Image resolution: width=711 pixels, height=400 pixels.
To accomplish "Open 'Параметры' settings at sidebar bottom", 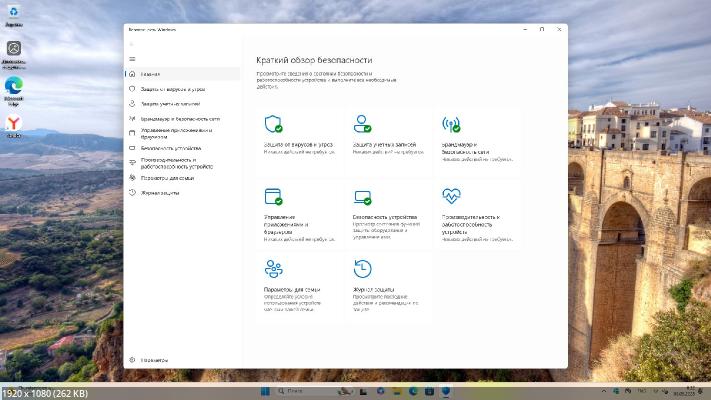I will click(154, 360).
